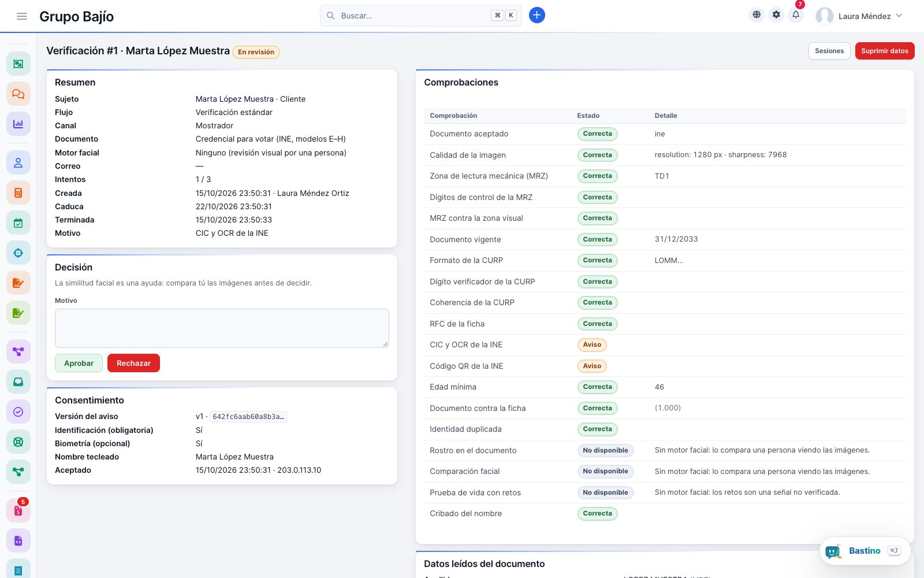Open the globe language selector
Screen dimensions: 924x578
pos(757,15)
